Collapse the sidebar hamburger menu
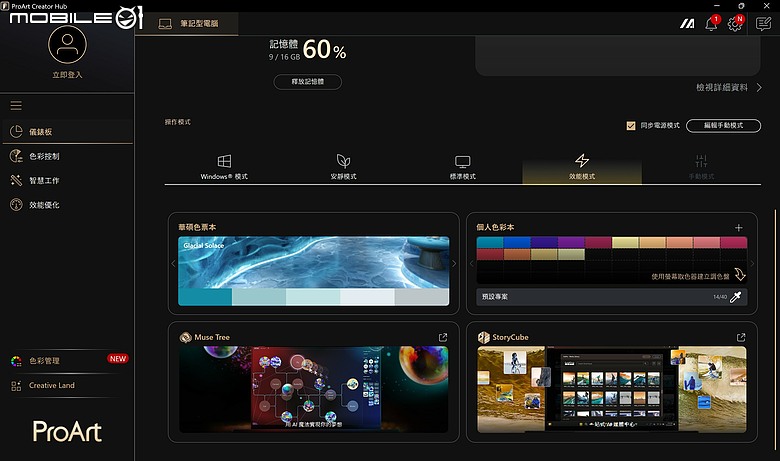The height and width of the screenshot is (461, 780). click(16, 105)
